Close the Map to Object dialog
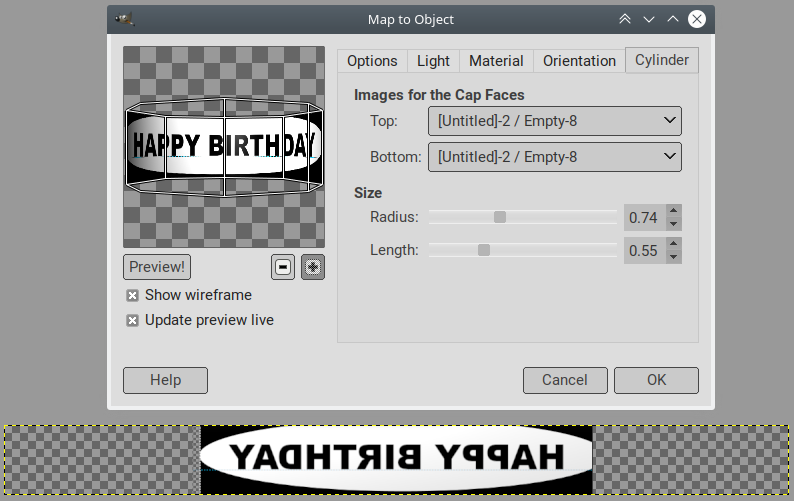This screenshot has height=501, width=794. [x=697, y=19]
